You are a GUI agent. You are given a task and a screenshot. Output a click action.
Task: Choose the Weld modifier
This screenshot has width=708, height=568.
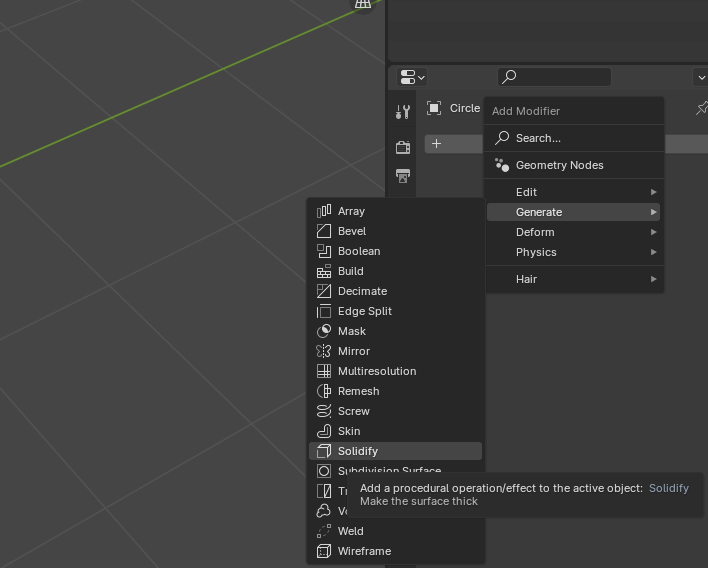396,531
